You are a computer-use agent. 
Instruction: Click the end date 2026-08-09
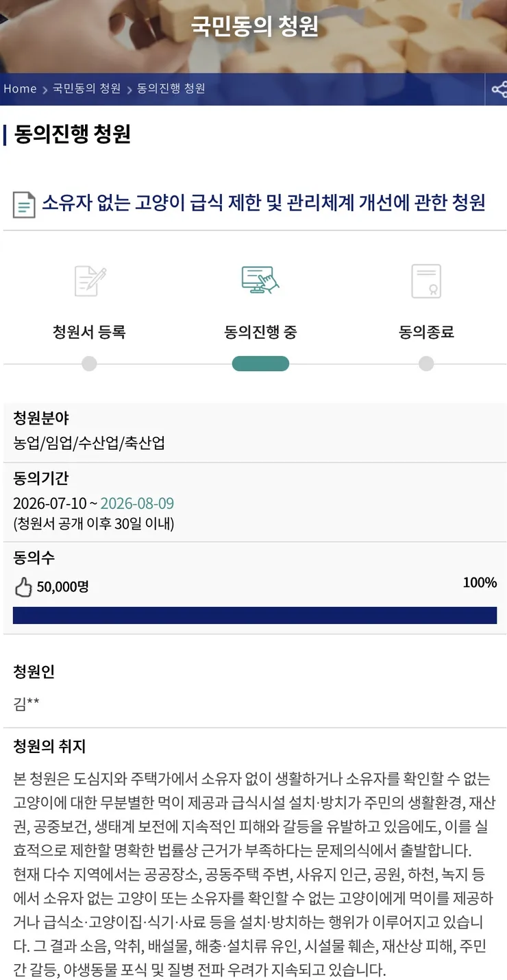pyautogui.click(x=137, y=504)
